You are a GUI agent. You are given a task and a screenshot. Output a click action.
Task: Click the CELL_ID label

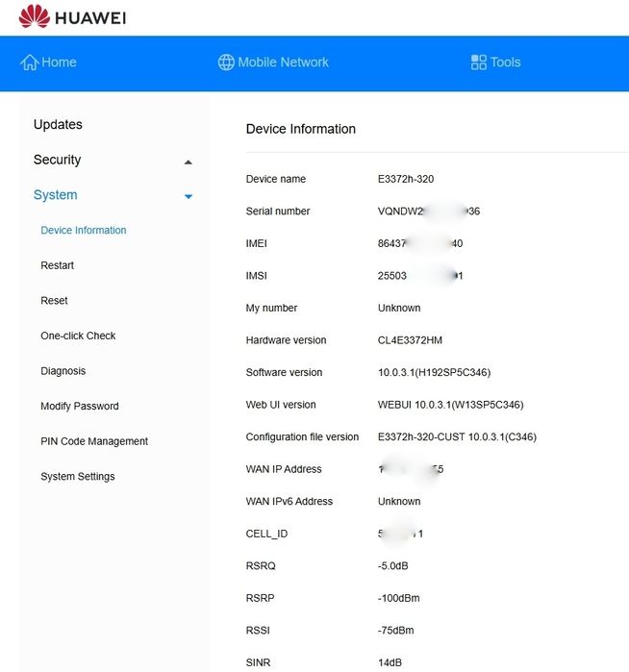266,534
